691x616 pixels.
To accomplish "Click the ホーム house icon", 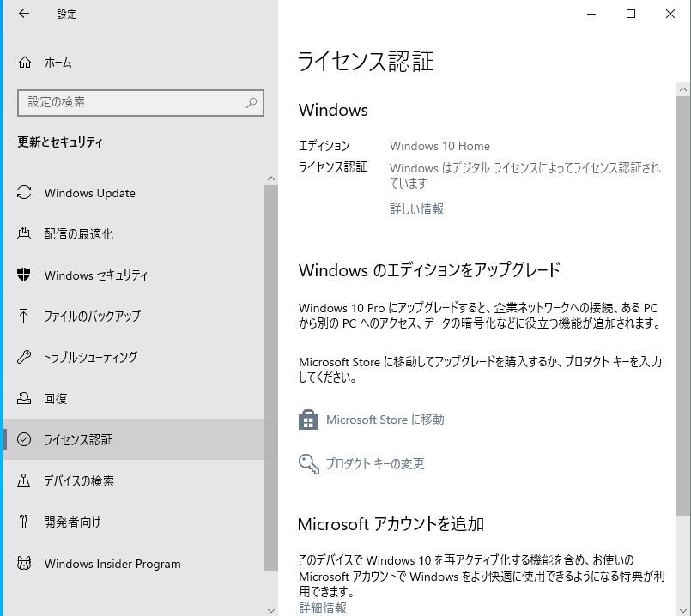I will point(25,63).
